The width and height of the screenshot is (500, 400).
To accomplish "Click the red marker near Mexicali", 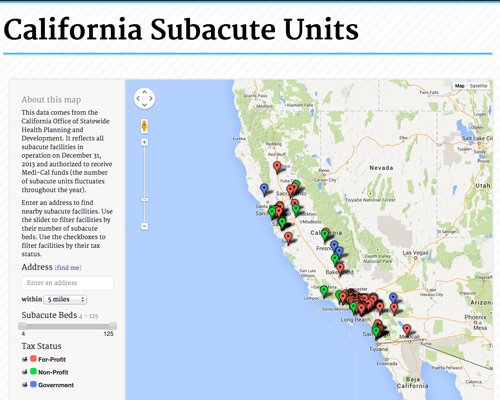I will [407, 330].
